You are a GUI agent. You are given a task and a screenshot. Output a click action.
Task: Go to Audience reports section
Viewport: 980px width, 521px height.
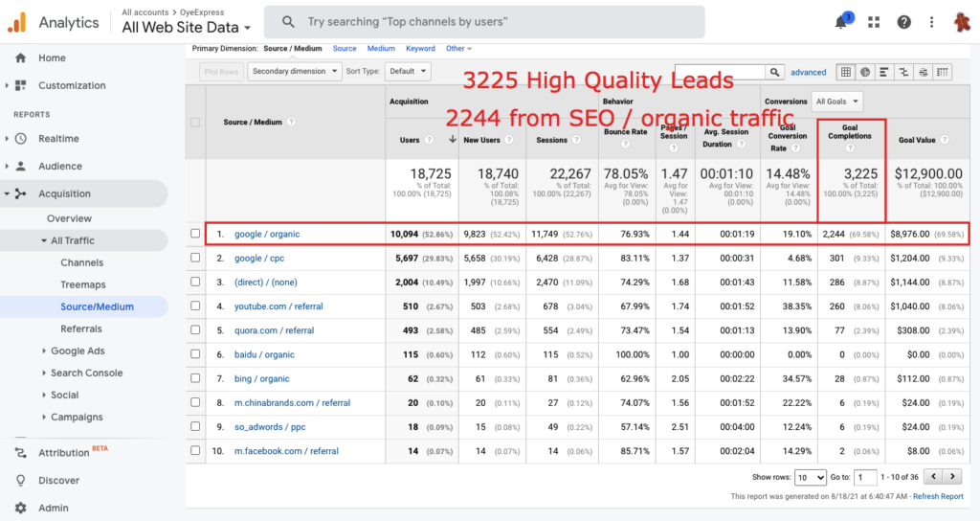(59, 166)
